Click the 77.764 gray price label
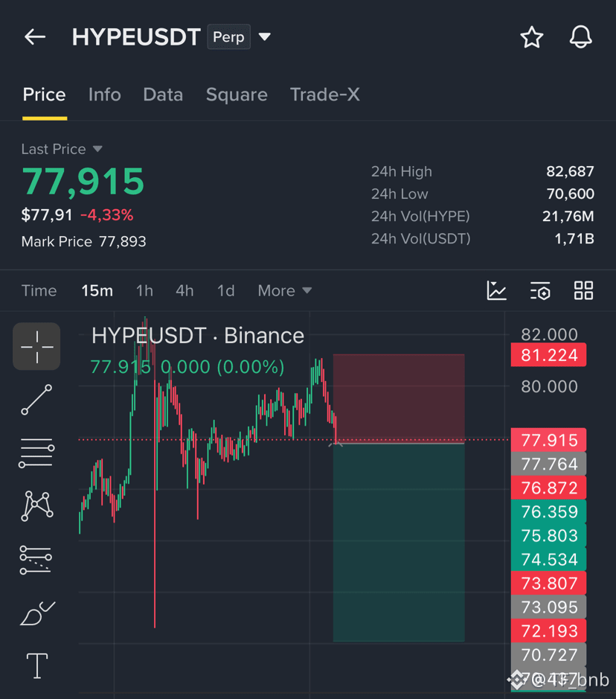Image resolution: width=616 pixels, height=699 pixels. tap(549, 464)
